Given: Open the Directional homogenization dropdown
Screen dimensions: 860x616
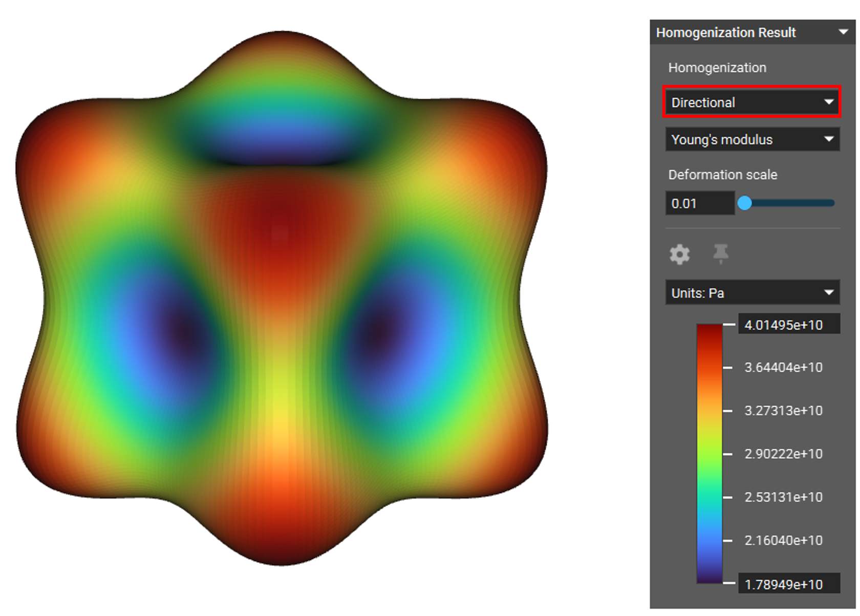Looking at the screenshot, I should click(751, 102).
